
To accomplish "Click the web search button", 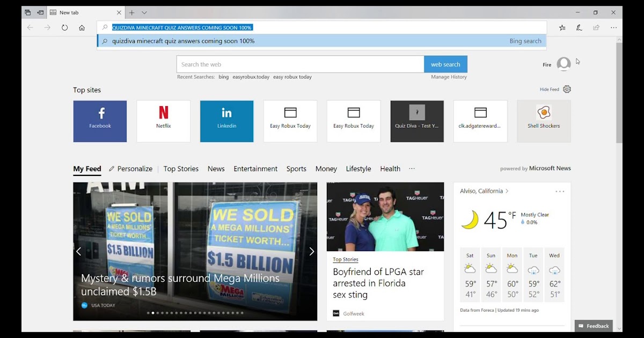I will coord(445,64).
